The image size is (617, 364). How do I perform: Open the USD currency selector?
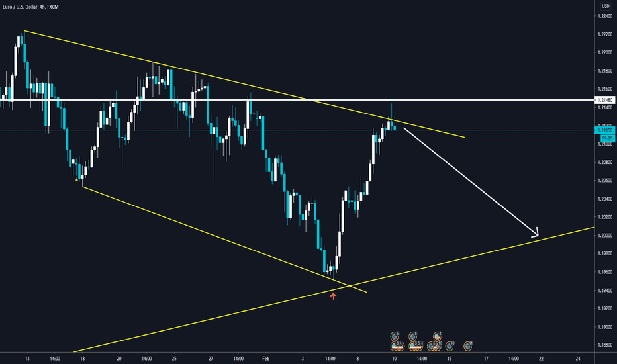605,6
